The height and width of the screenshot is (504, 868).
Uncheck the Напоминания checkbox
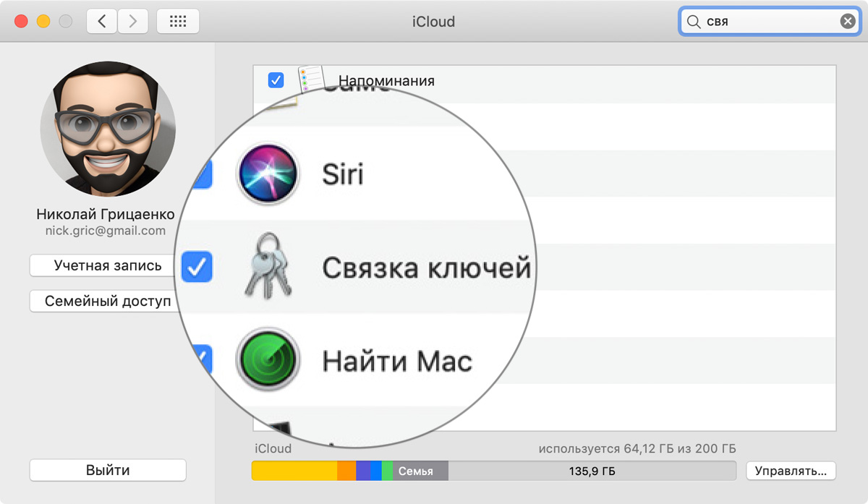pyautogui.click(x=276, y=80)
